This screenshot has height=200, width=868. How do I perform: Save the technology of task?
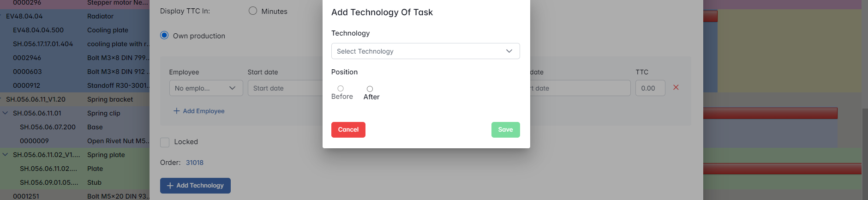click(505, 130)
